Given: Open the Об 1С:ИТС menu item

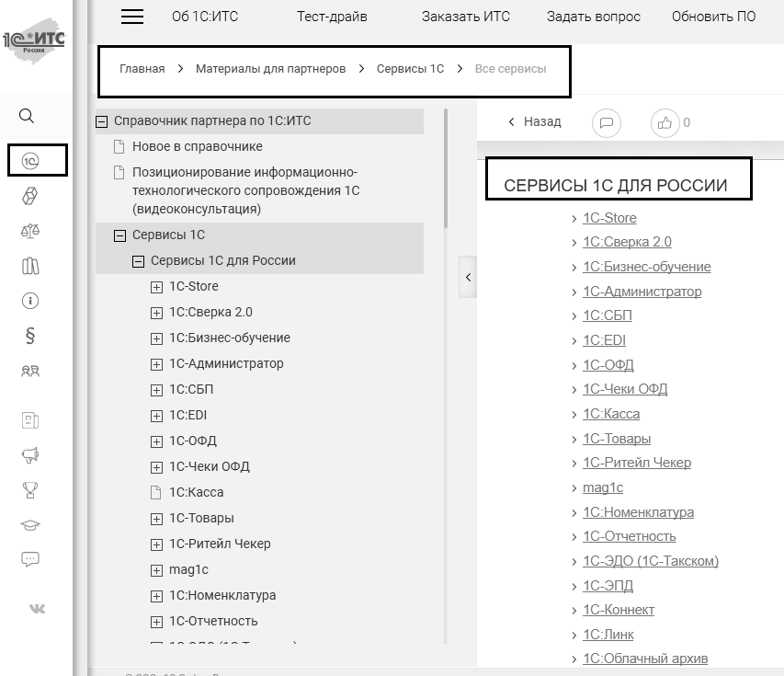Looking at the screenshot, I should coord(205,17).
